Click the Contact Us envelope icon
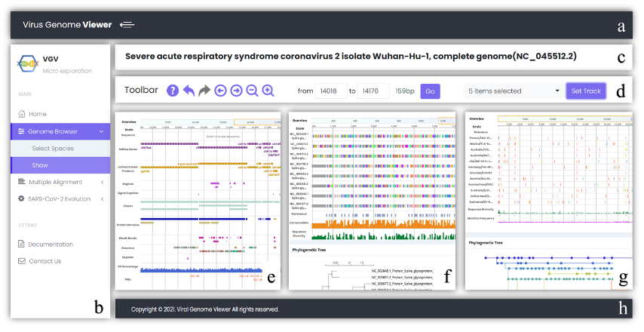The image size is (644, 332). 22,261
